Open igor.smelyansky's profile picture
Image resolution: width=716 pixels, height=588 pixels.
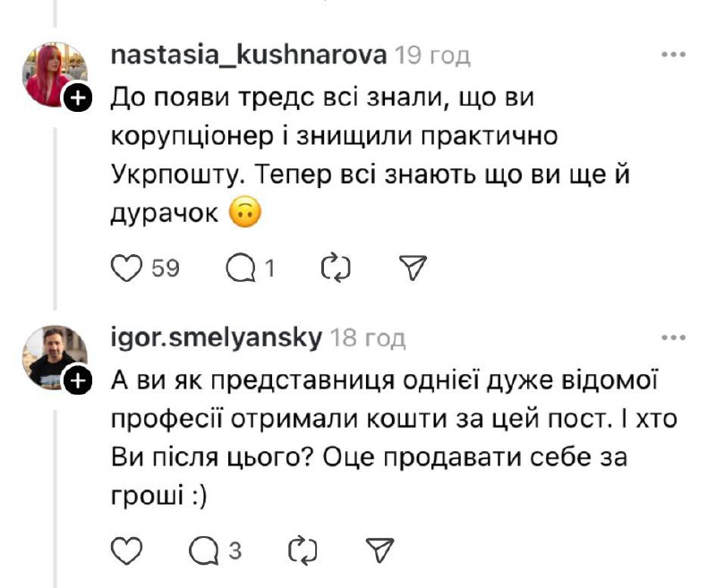(53, 356)
